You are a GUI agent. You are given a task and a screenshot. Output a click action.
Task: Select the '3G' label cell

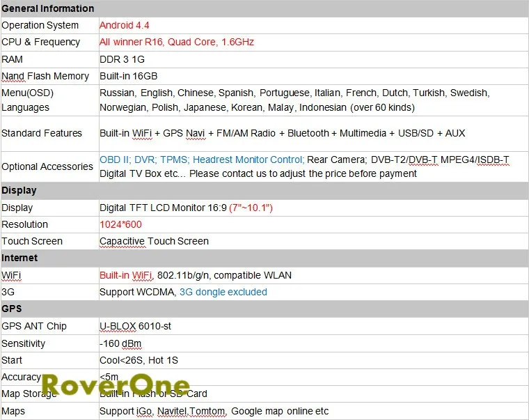pyautogui.click(x=50, y=292)
